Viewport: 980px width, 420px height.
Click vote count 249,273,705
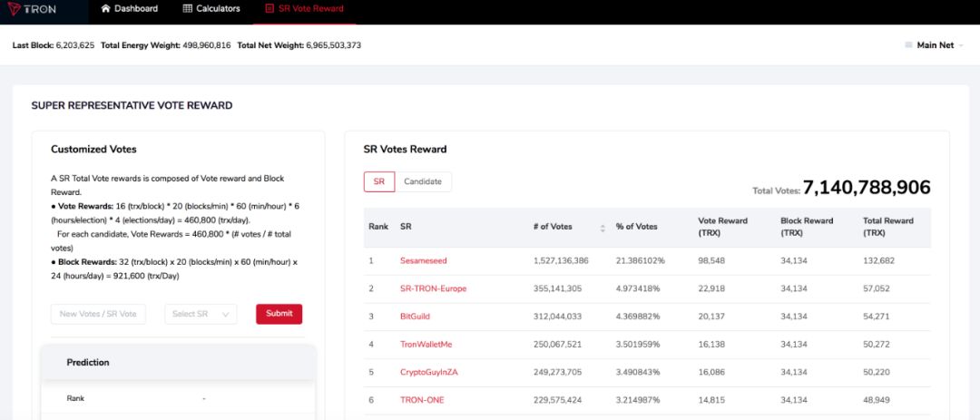(x=558, y=372)
